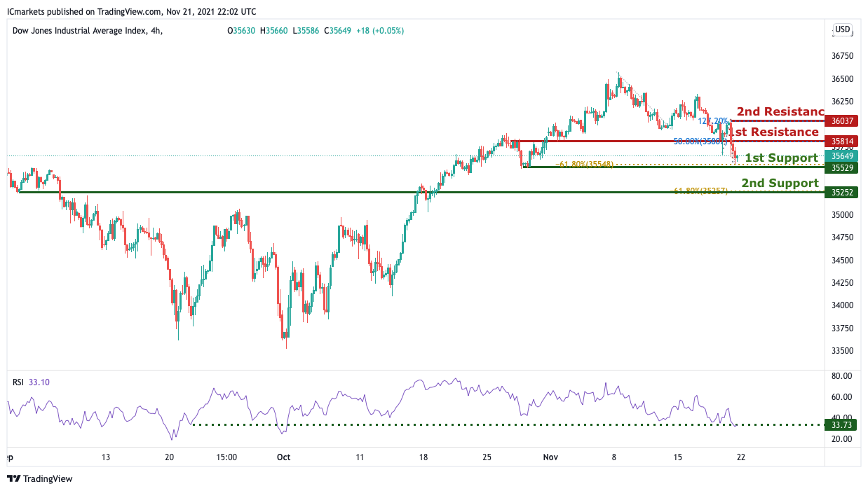
Task: Click the red 36037 price tag
Action: pyautogui.click(x=842, y=121)
